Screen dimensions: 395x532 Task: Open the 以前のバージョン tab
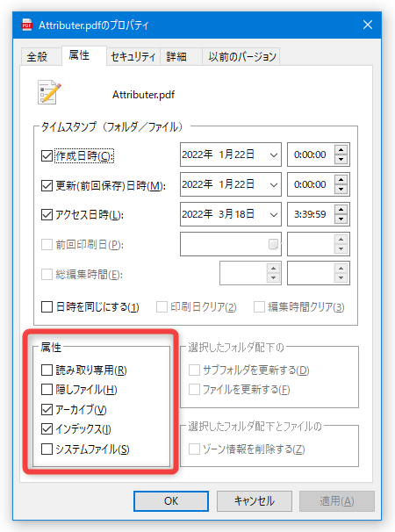[241, 57]
